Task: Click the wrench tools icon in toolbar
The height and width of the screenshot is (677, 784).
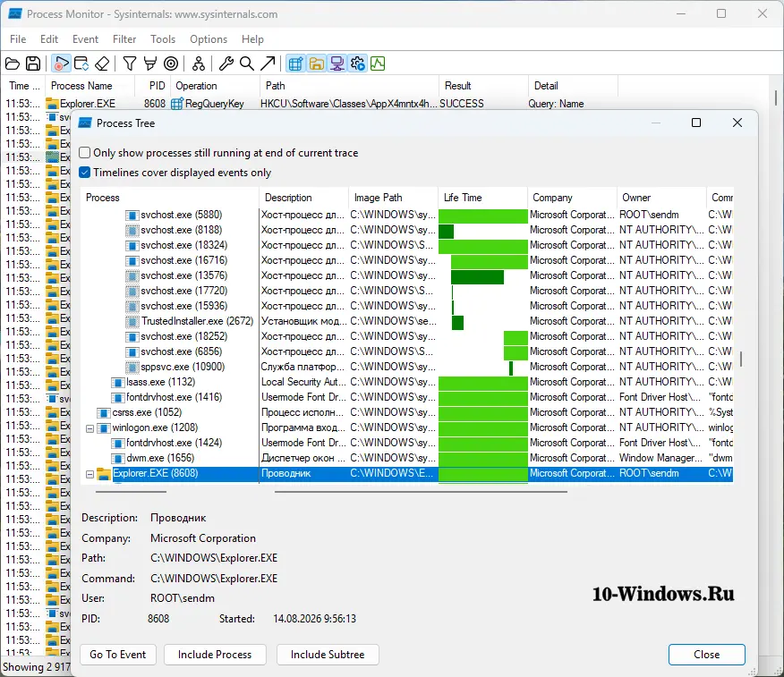Action: [226, 63]
